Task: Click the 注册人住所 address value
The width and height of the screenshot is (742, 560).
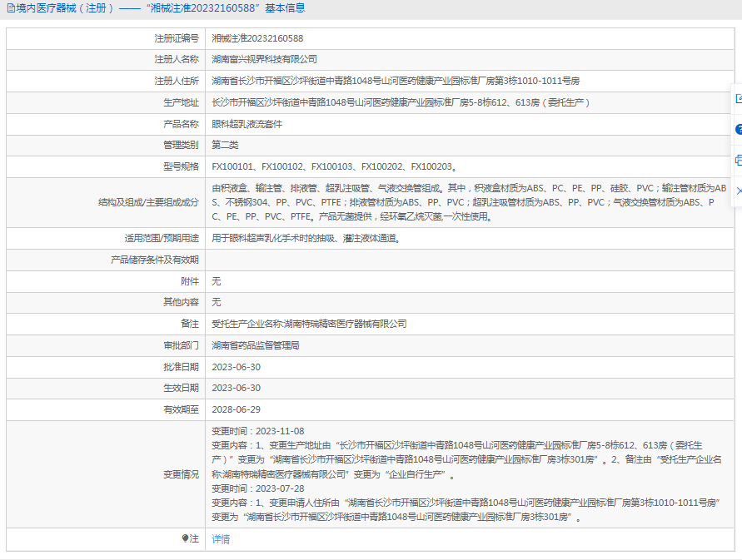Action: (x=396, y=82)
